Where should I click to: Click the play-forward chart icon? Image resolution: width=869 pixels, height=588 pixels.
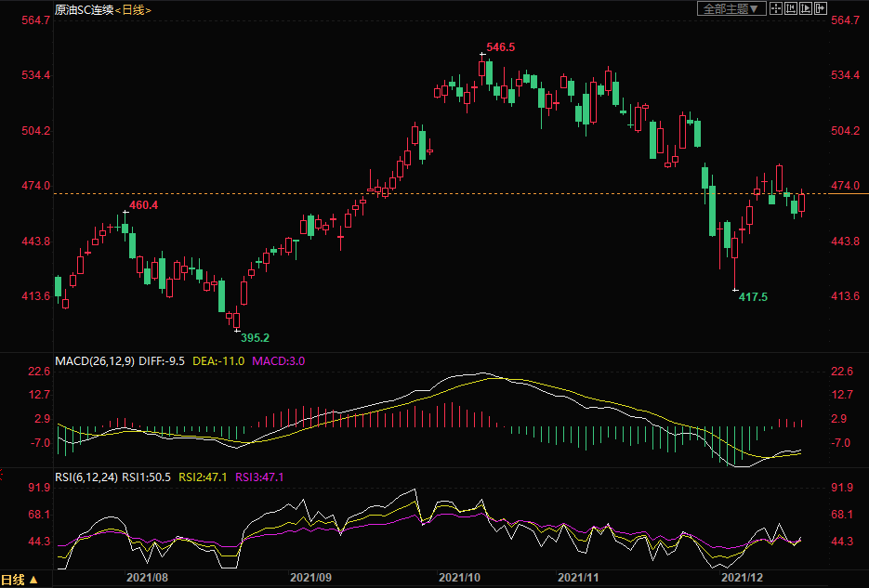coord(806,8)
